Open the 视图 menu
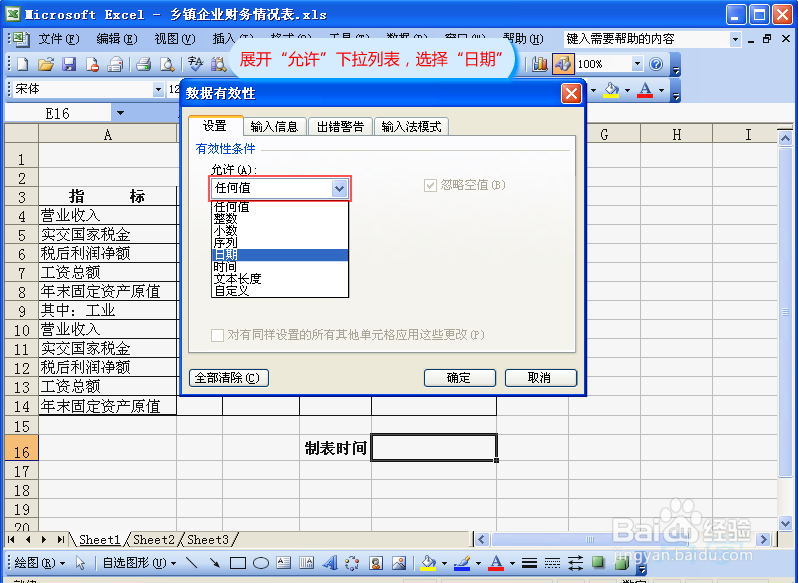The width and height of the screenshot is (798, 583). point(175,39)
